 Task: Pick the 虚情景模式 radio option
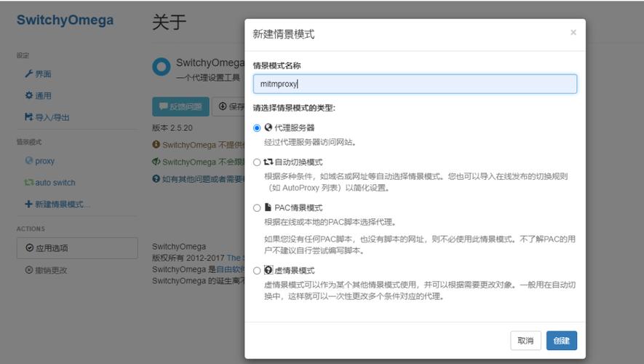pyautogui.click(x=257, y=271)
